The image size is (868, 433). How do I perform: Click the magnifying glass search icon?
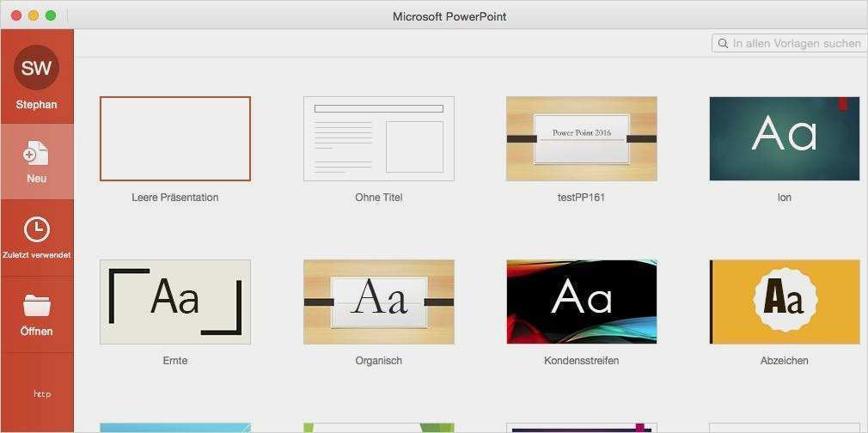[723, 43]
